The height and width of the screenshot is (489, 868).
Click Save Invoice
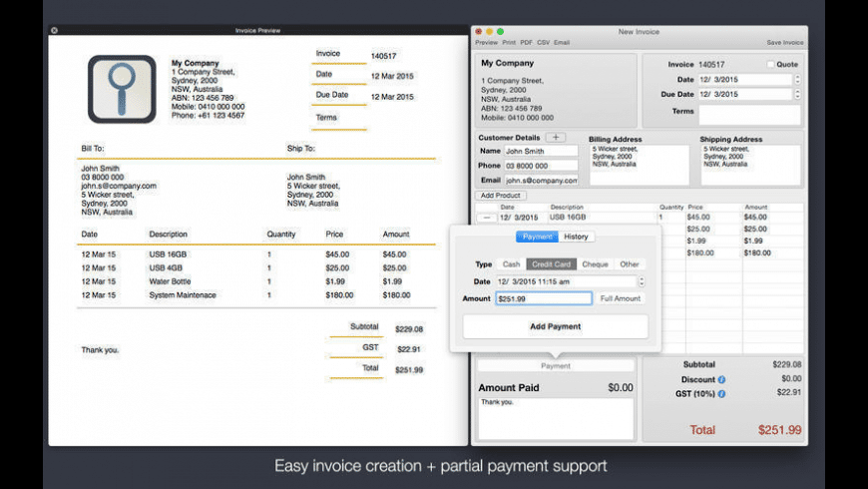pos(785,43)
